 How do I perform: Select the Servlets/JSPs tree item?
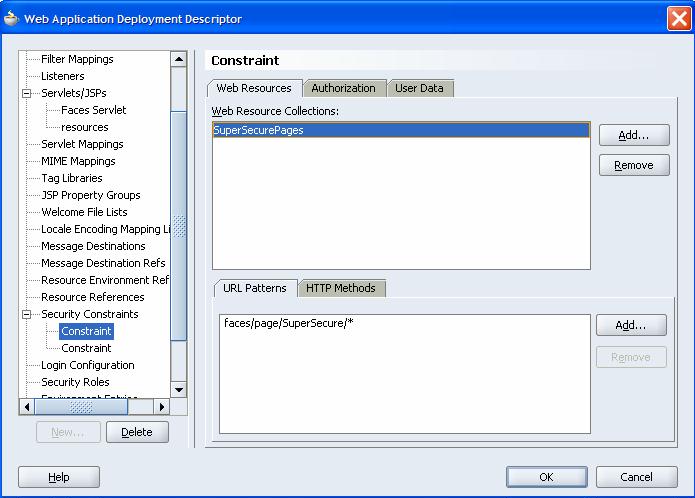74,93
